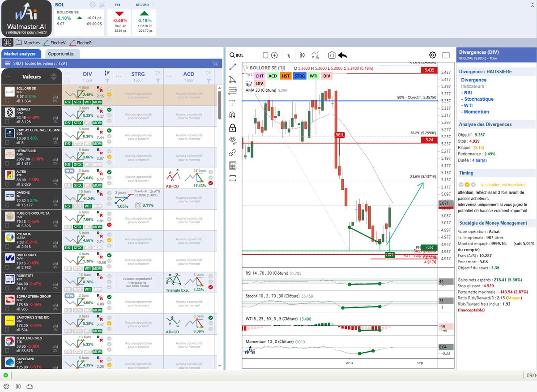Select the horizontal lines drawing tool
Screen dimensions: 537x392
(x=233, y=91)
